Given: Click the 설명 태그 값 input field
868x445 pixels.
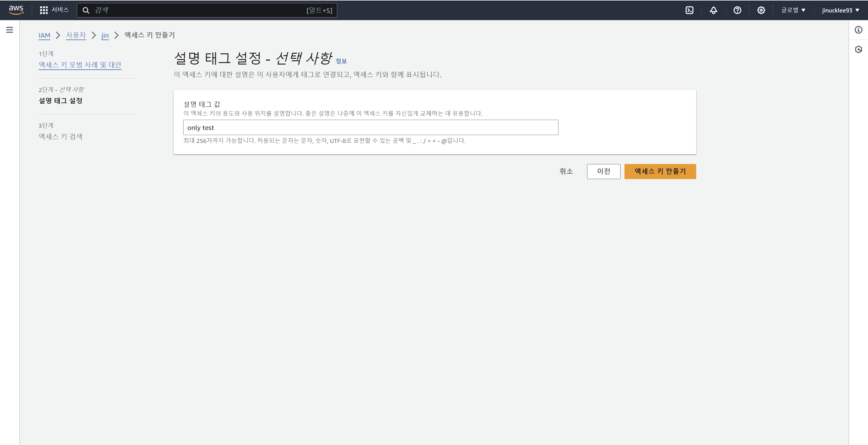Looking at the screenshot, I should [371, 128].
